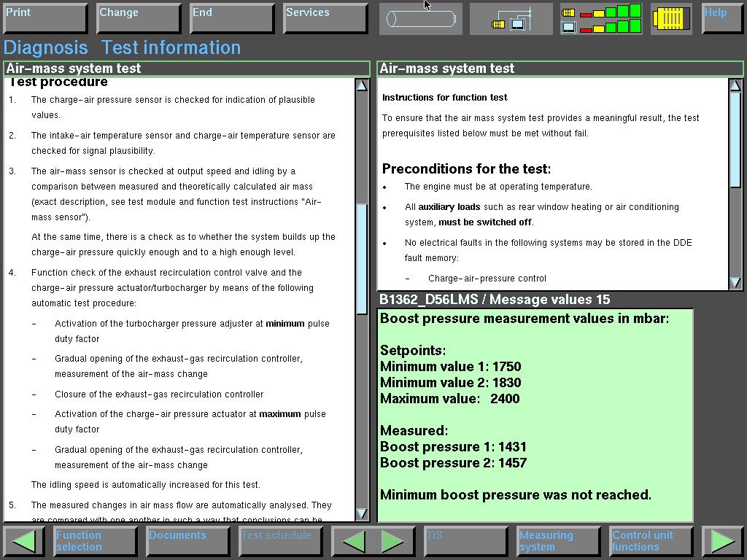Go back with the bottom-left green arrow
Viewport: 747px width, 560px height.
[x=24, y=541]
